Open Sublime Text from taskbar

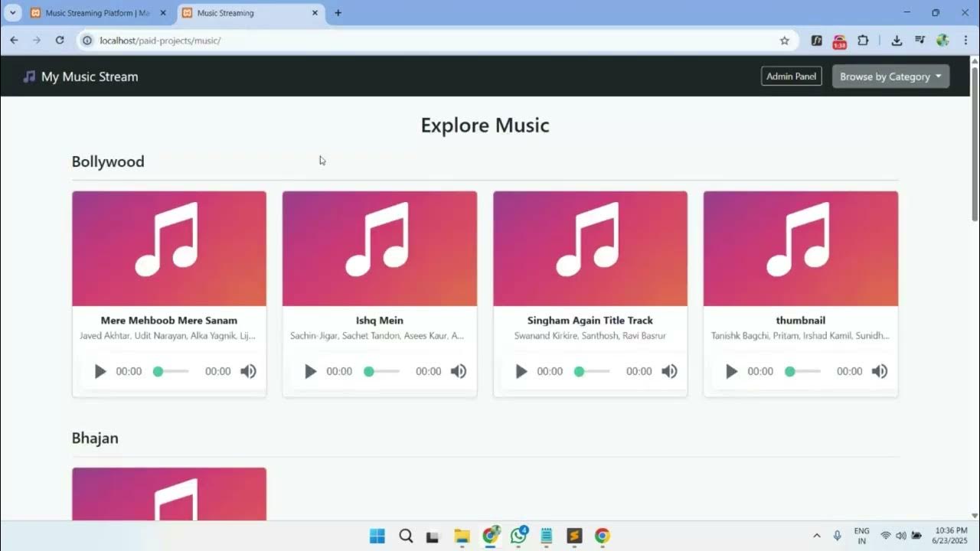575,536
